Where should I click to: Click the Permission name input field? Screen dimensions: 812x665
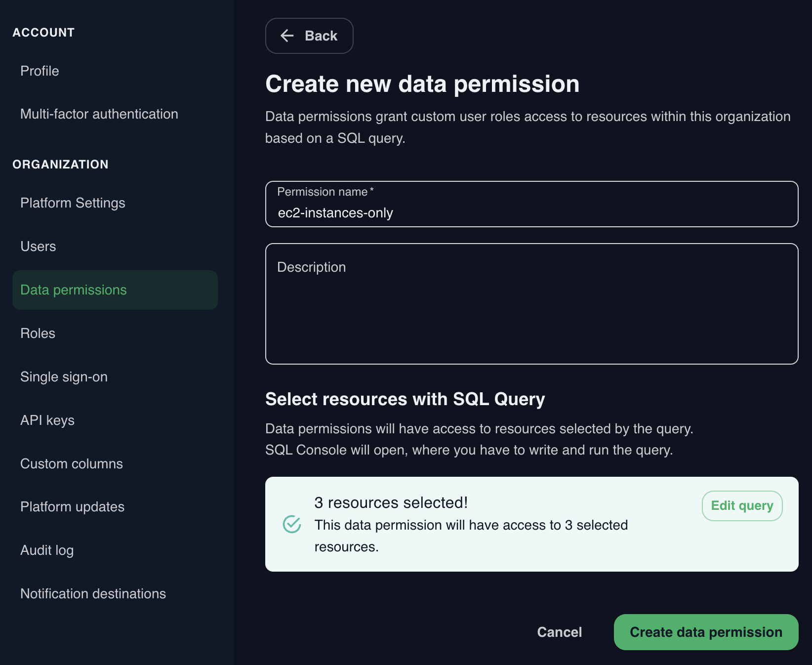(531, 212)
